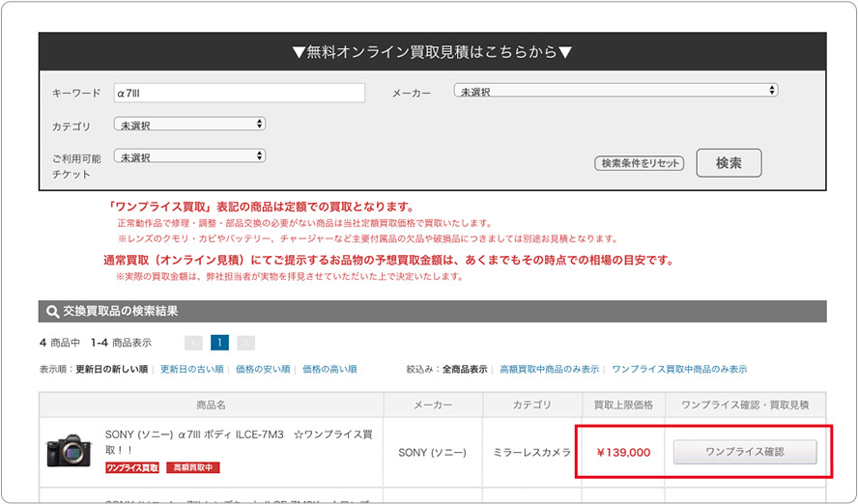Open the メーカー dropdown

point(615,91)
